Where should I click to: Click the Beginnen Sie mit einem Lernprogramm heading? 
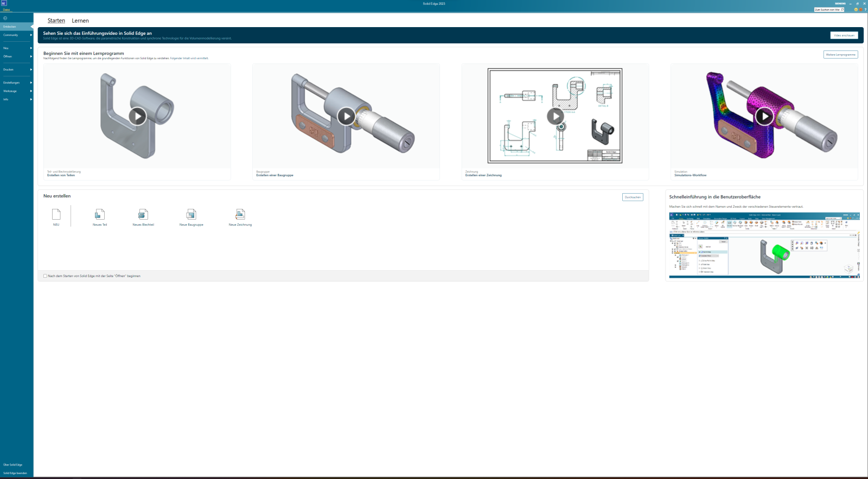(84, 53)
